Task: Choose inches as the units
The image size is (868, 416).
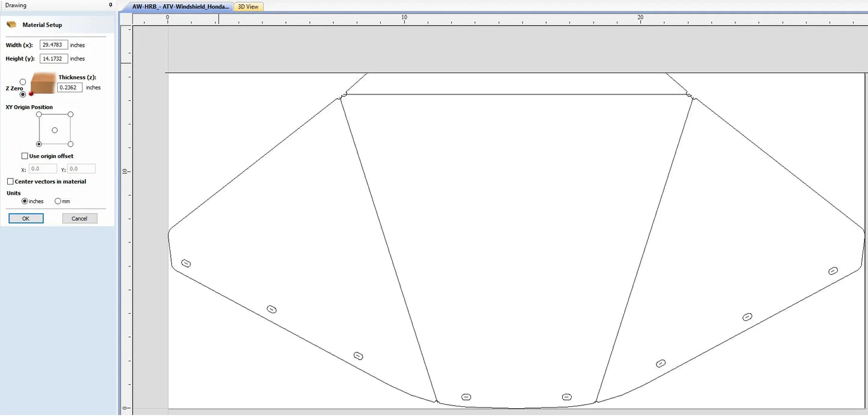Action: click(x=25, y=201)
